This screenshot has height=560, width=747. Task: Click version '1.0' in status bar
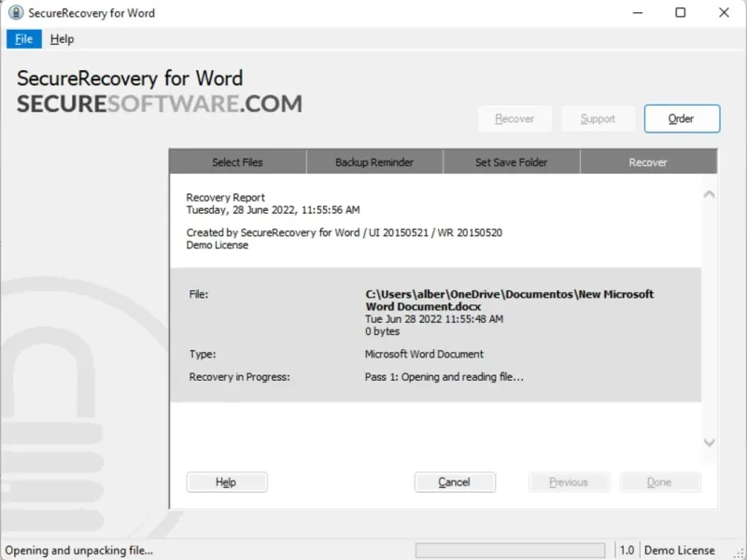(627, 551)
